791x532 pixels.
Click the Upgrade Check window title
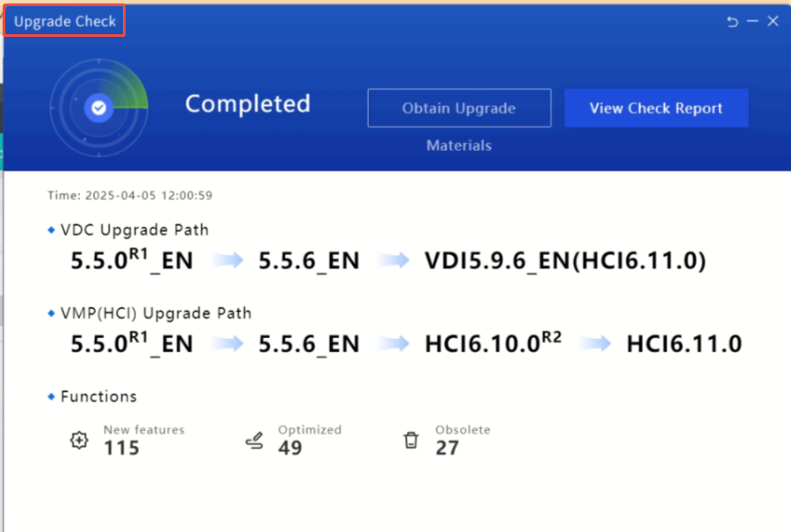(65, 22)
